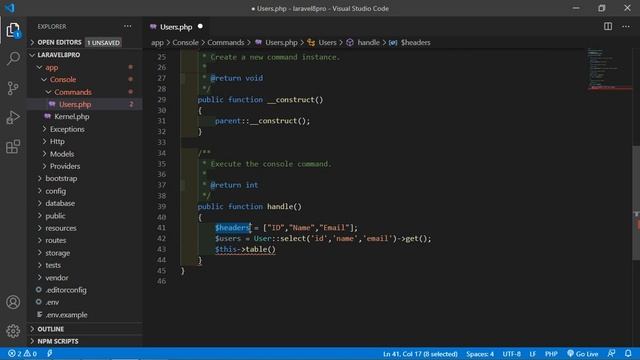Open the Run and Debug view

(13, 118)
